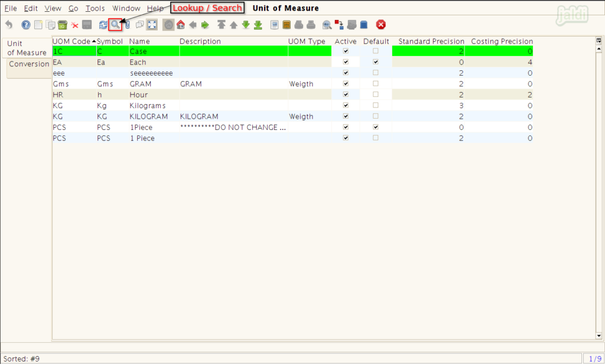
Task: Toggle Active checkbox for the Hour row
Action: point(346,94)
